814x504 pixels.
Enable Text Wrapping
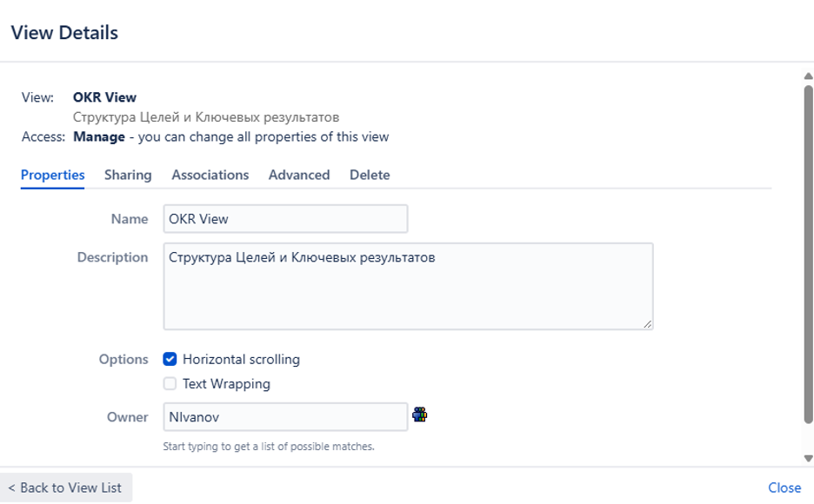pos(170,383)
